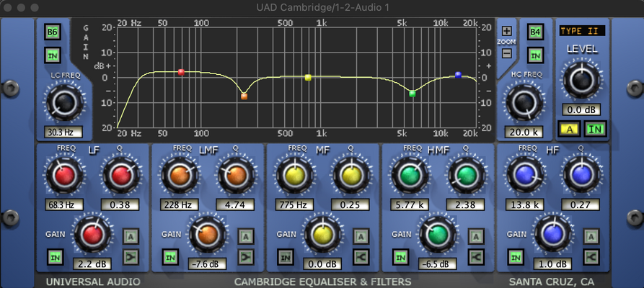The width and height of the screenshot is (644, 288).
Task: Toggle the LMF band shelf shape icon
Action: (246, 257)
